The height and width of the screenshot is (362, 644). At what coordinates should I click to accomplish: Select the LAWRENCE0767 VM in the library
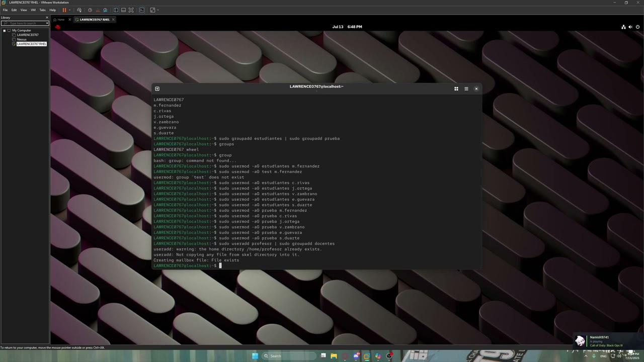(x=28, y=35)
